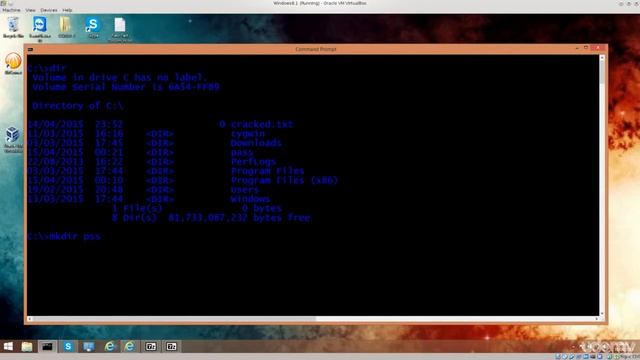Open the yellow folder on the desktop
The image size is (640, 360).
click(66, 27)
